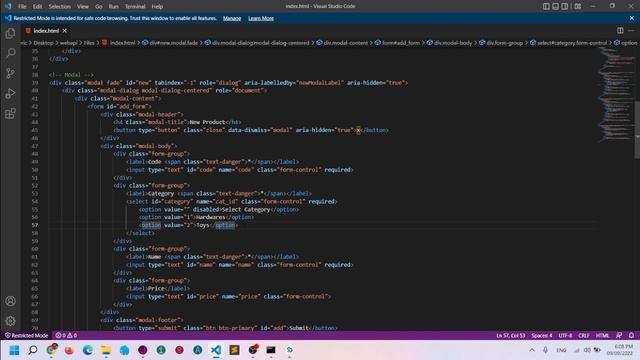Open the Selection menu
640x360 pixels.
point(60,7)
